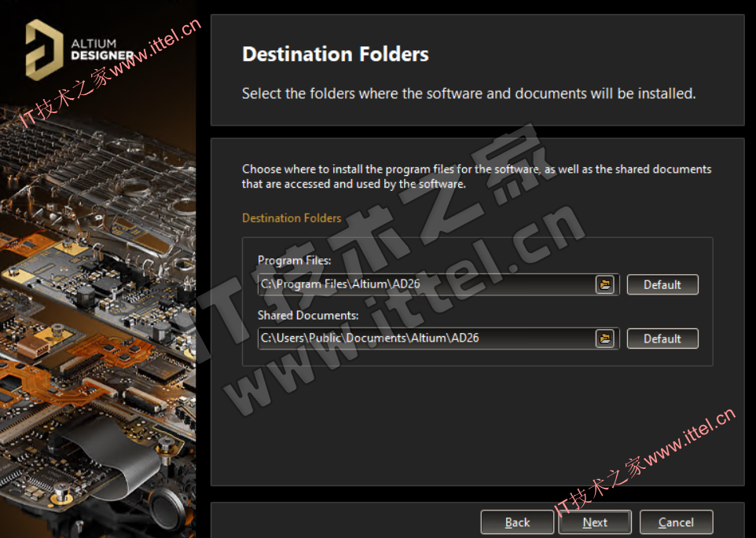This screenshot has height=538, width=756.
Task: Click into the Shared Documents path field
Action: pyautogui.click(x=426, y=339)
